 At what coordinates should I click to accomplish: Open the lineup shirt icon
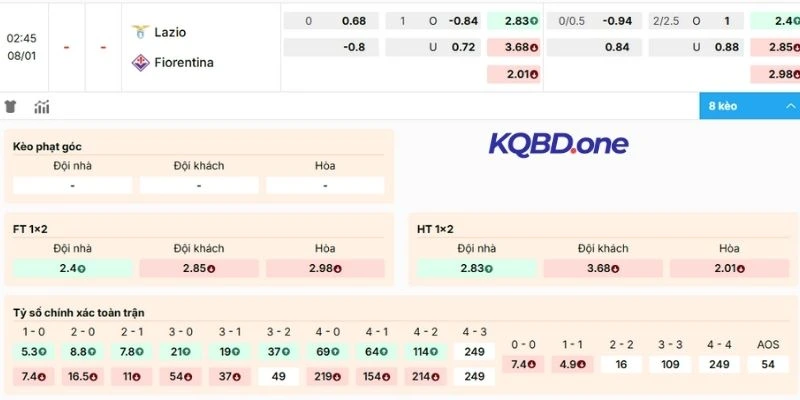tap(10, 107)
